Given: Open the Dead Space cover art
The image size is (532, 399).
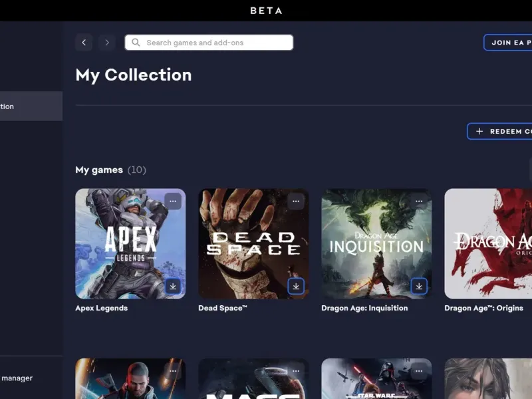Looking at the screenshot, I should click(253, 243).
